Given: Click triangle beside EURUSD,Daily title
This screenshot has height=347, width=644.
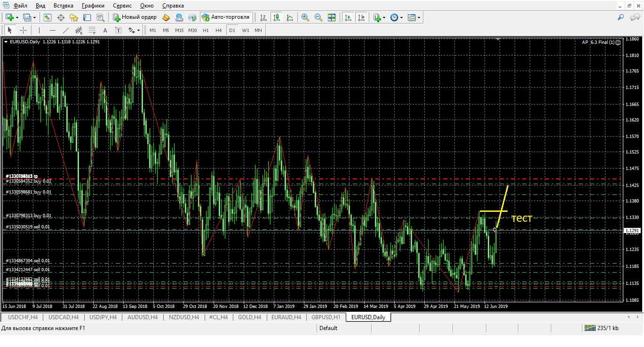Looking at the screenshot, I should tap(6, 41).
